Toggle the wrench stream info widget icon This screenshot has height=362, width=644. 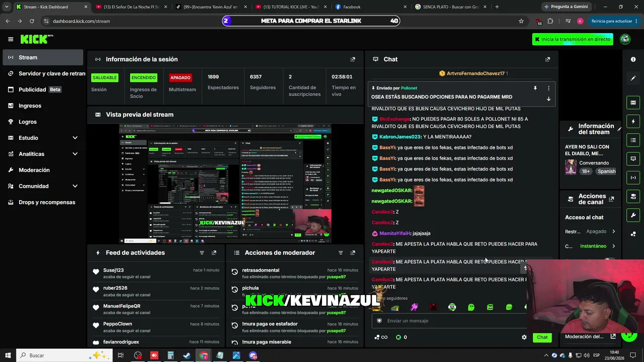pyautogui.click(x=633, y=215)
